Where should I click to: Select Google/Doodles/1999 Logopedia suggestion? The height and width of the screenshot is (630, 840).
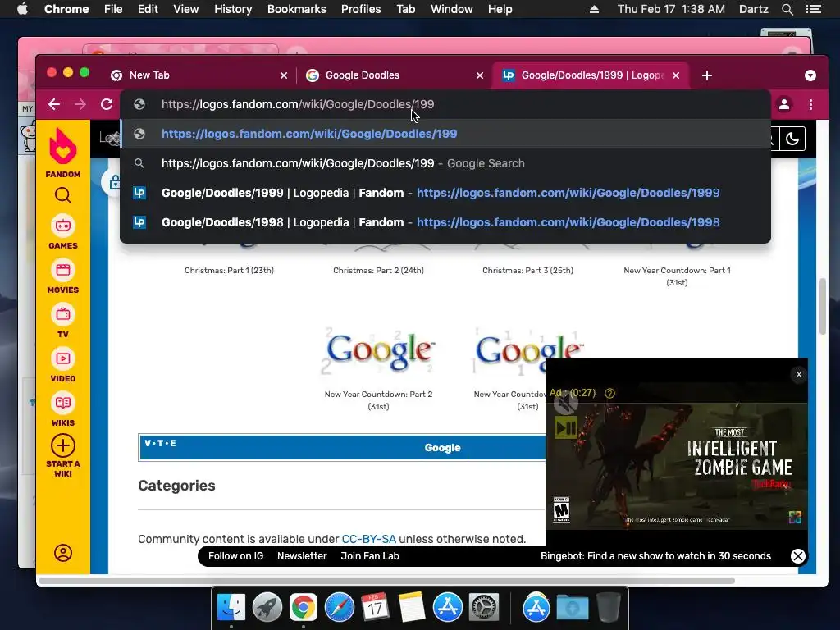(445, 193)
